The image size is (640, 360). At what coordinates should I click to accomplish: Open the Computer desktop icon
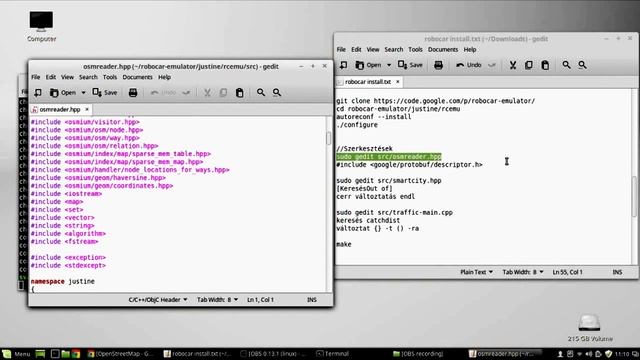[x=41, y=27]
